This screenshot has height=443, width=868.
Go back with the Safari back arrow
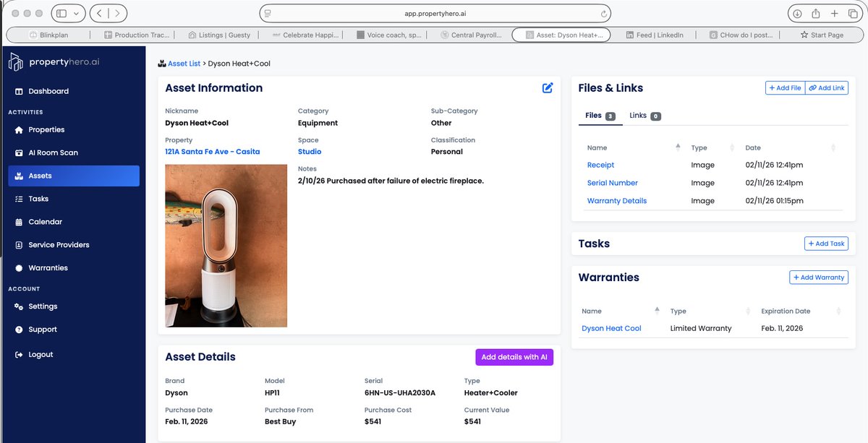(x=100, y=13)
